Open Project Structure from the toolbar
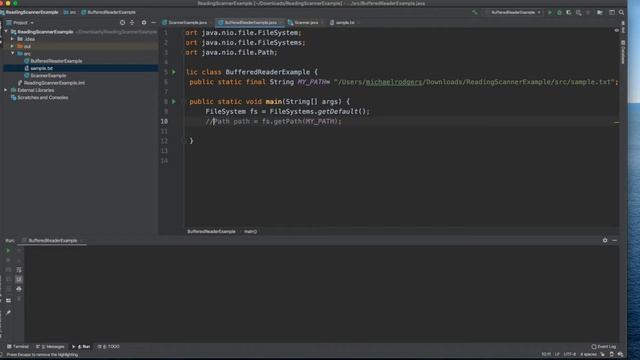Image resolution: width=640 pixels, height=360 pixels. [600, 12]
